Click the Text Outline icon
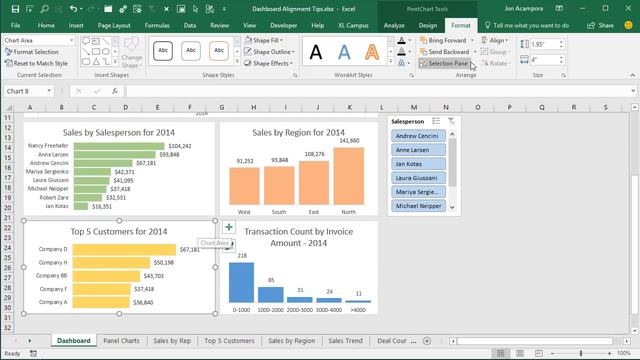 401,52
